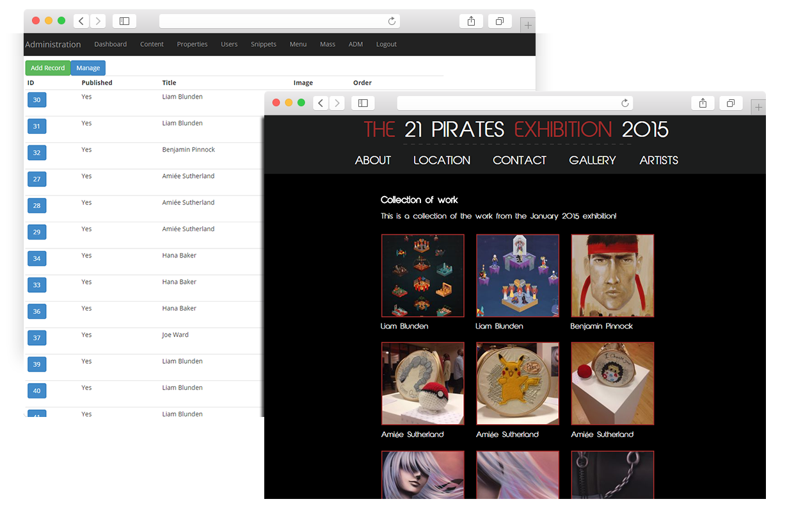
Task: Click back arrow in Administration browser window
Action: click(81, 21)
